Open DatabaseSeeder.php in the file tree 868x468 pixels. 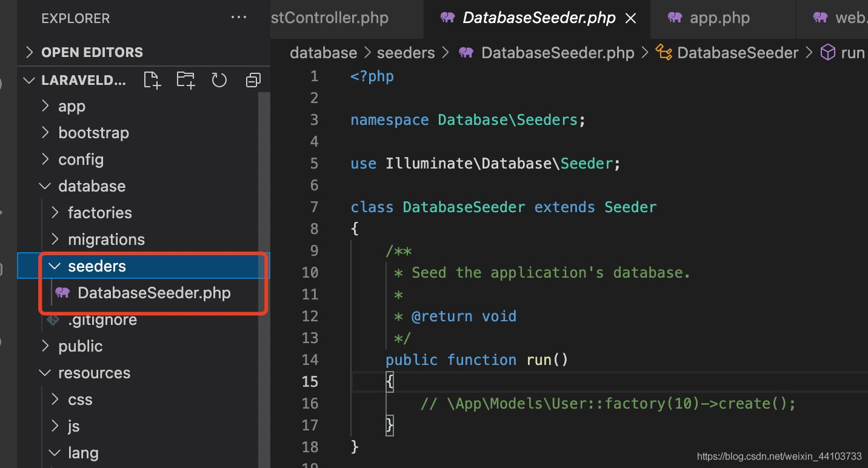tap(154, 293)
